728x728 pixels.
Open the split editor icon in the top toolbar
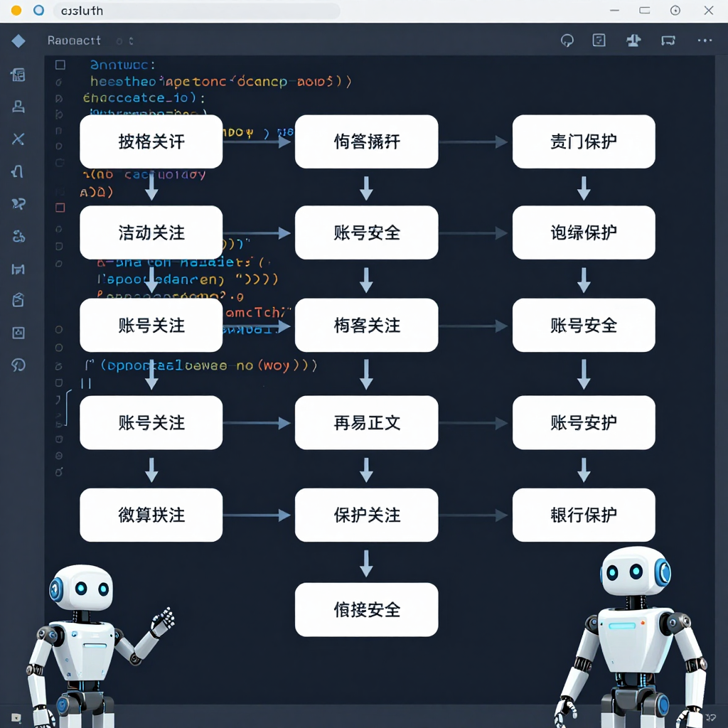pos(599,41)
